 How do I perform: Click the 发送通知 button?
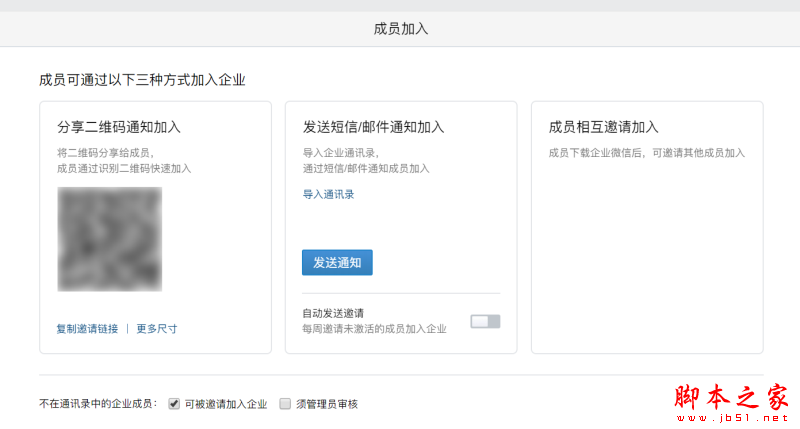point(337,262)
